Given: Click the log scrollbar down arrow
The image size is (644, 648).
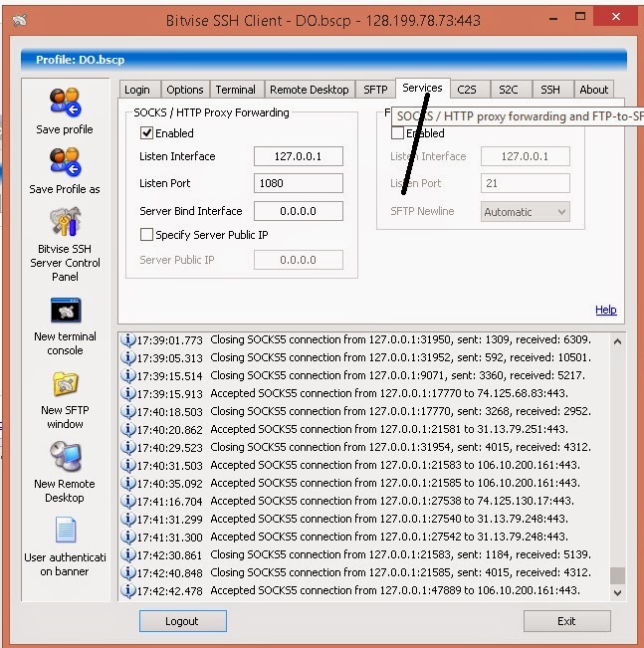Looking at the screenshot, I should 617,593.
